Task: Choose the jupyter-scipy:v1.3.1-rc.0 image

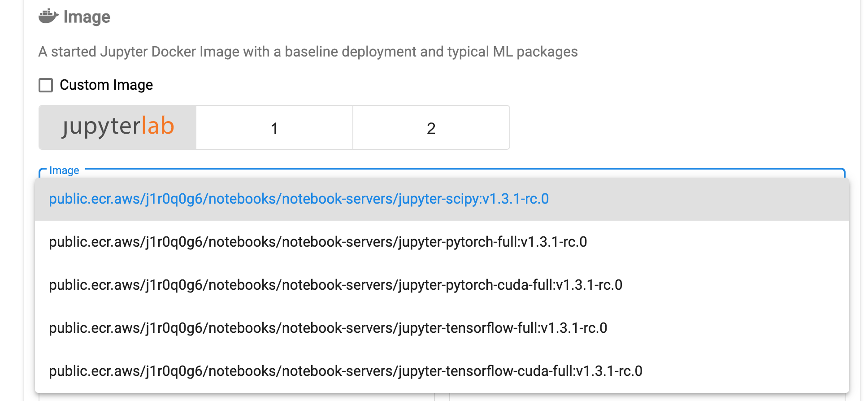Action: pos(442,199)
